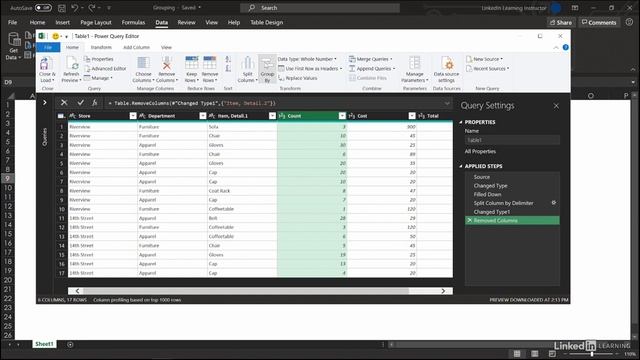Toggle AutoSave switch
640x360 pixels.
pyautogui.click(x=43, y=8)
